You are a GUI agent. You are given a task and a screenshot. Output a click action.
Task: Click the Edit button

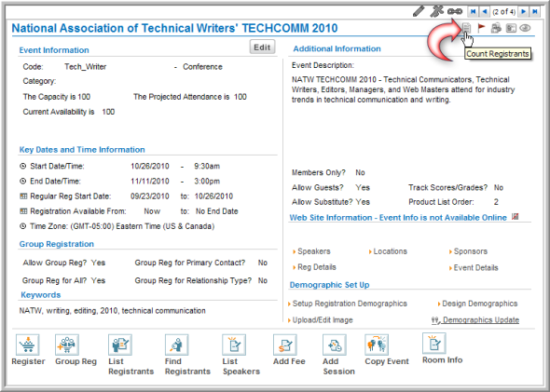click(262, 47)
